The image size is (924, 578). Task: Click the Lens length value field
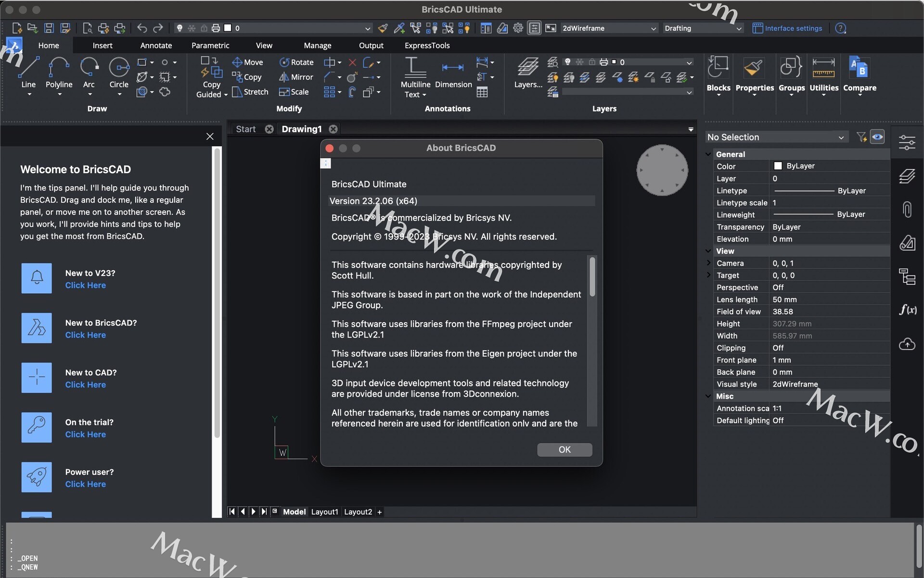click(830, 300)
